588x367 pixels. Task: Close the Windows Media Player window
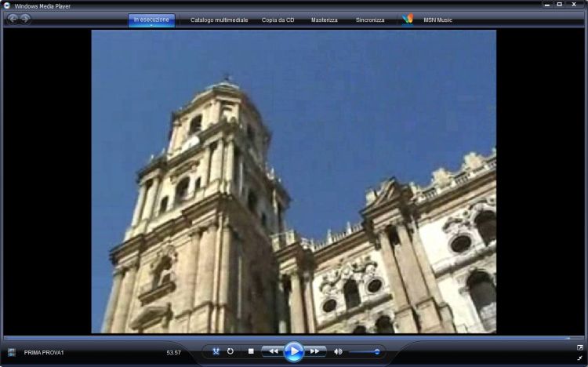click(x=574, y=5)
